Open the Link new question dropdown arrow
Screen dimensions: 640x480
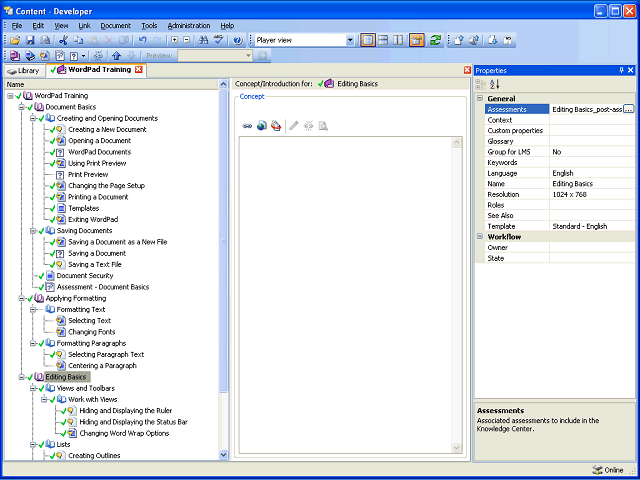(x=84, y=56)
